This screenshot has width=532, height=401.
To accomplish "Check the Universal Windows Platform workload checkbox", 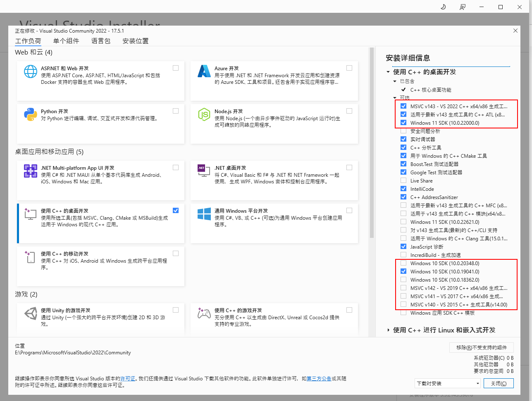I will click(349, 211).
